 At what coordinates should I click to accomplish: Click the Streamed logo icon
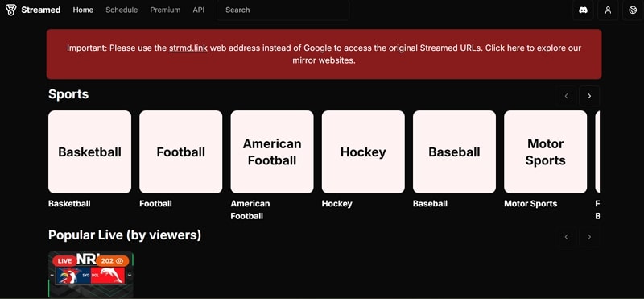coord(11,10)
